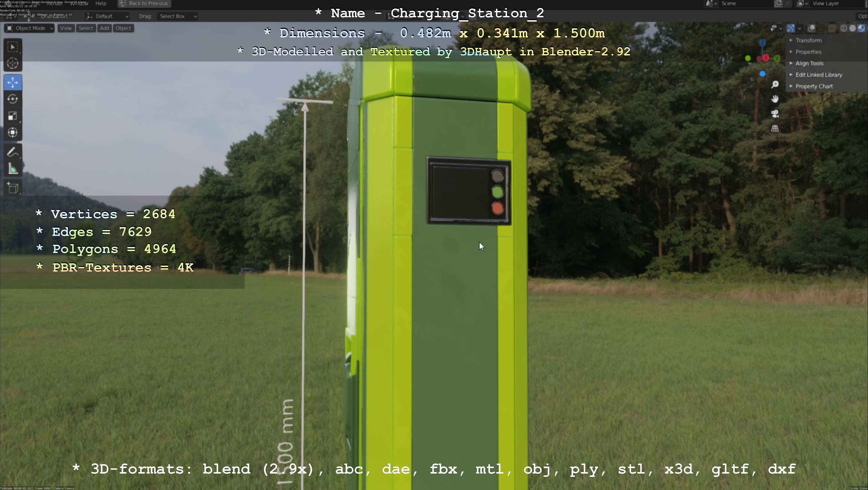Viewport: 868px width, 490px height.
Task: Click the 'RenderTime 00:00.57' stamp text
Action: point(14,11)
